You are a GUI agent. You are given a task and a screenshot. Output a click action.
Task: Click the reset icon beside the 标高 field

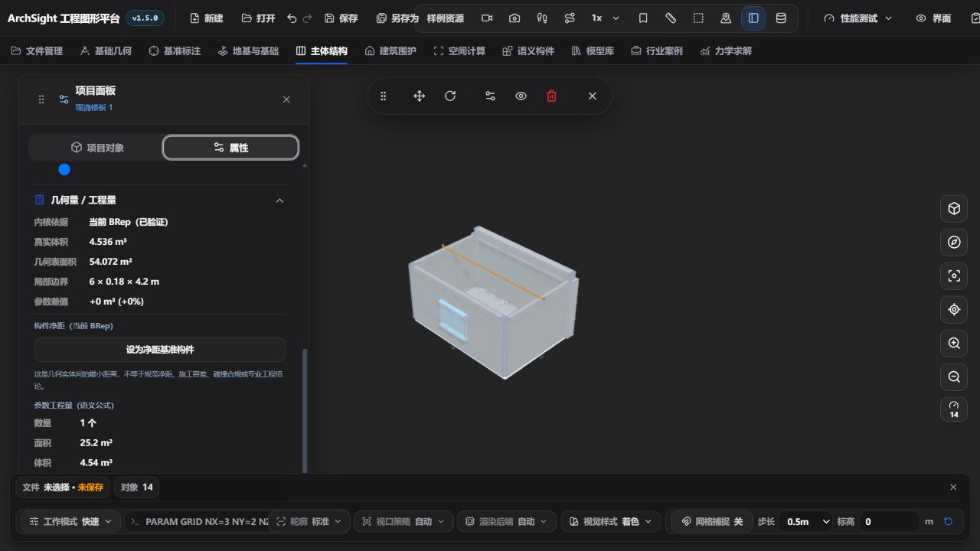tap(948, 521)
